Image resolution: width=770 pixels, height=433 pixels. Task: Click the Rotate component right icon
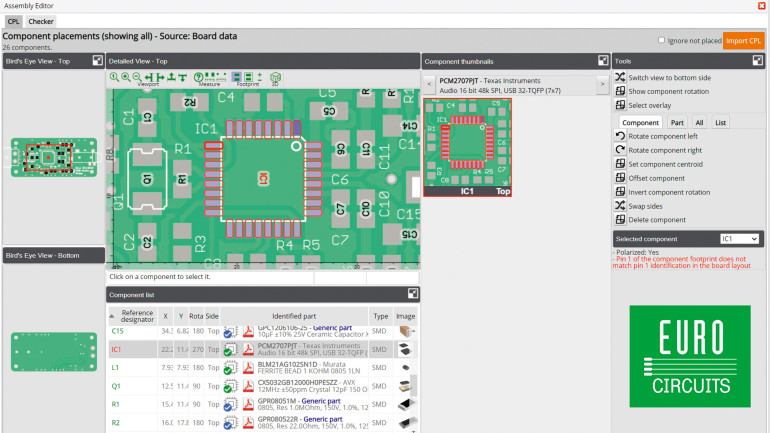click(x=620, y=150)
